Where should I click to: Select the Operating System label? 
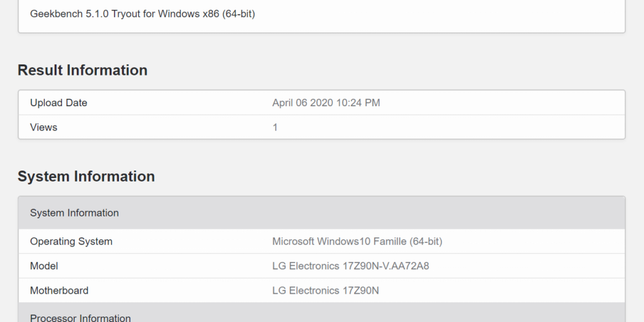click(71, 242)
